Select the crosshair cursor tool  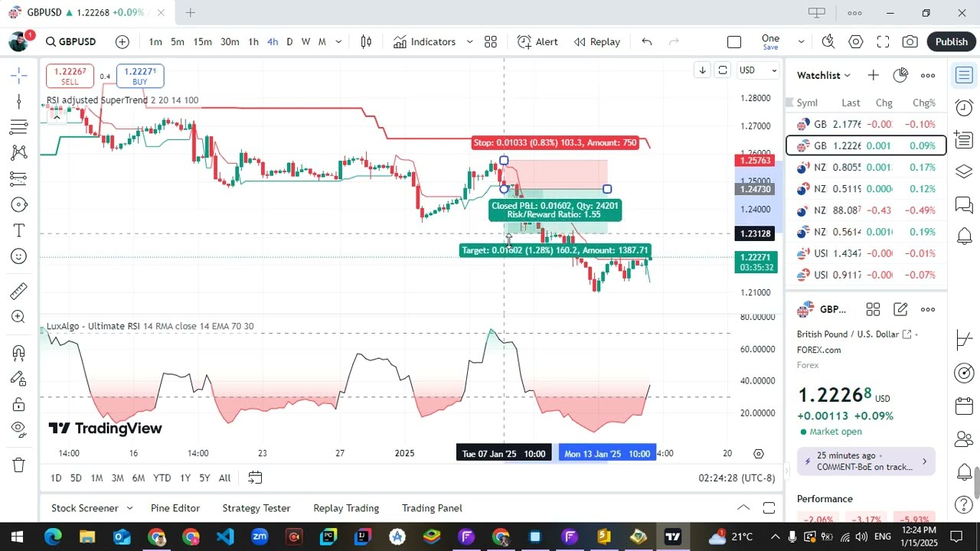[19, 75]
